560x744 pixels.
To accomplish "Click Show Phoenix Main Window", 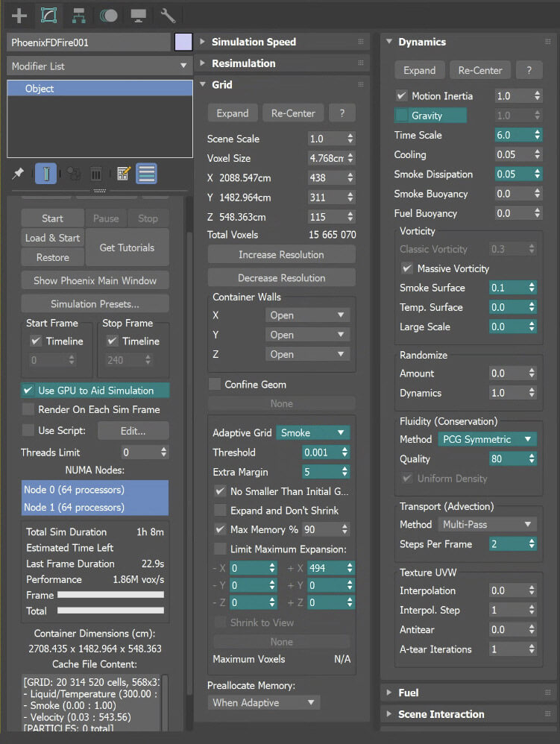I will click(95, 280).
